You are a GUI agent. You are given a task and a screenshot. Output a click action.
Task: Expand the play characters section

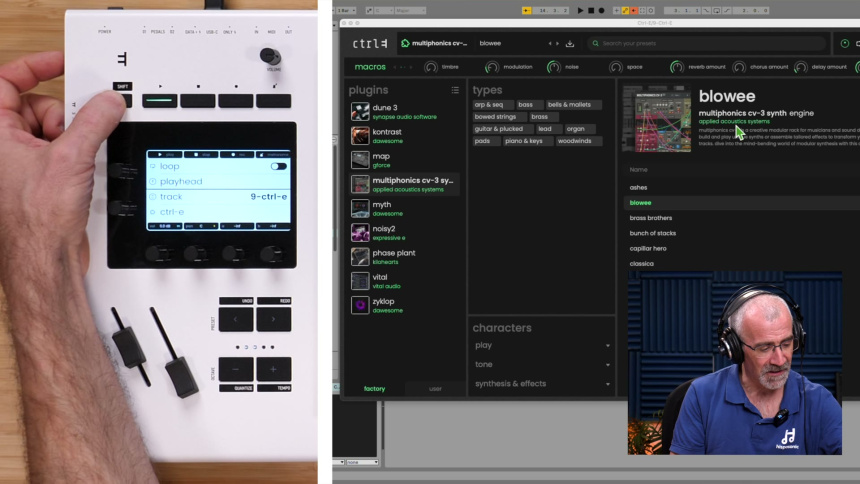pyautogui.click(x=542, y=345)
